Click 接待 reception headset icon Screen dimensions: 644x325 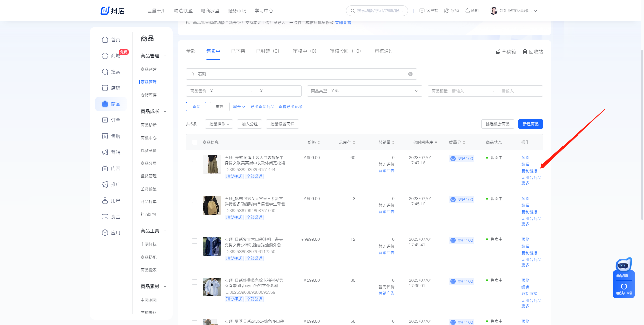(447, 11)
